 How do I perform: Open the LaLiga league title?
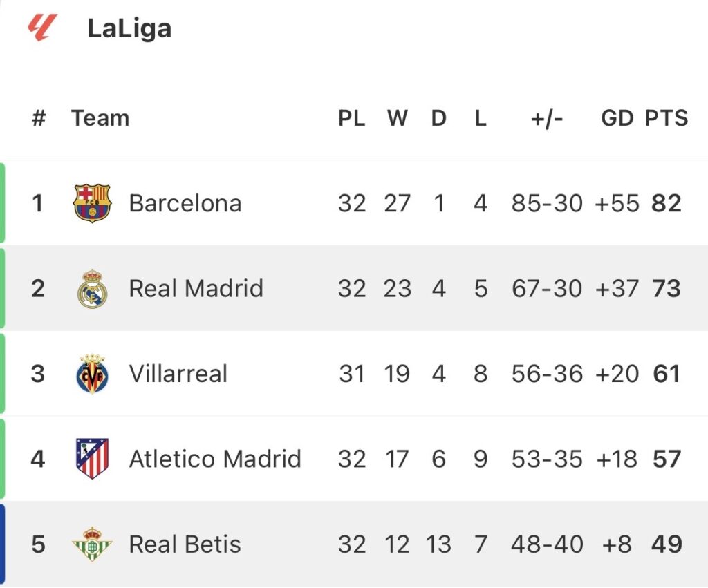tap(129, 29)
